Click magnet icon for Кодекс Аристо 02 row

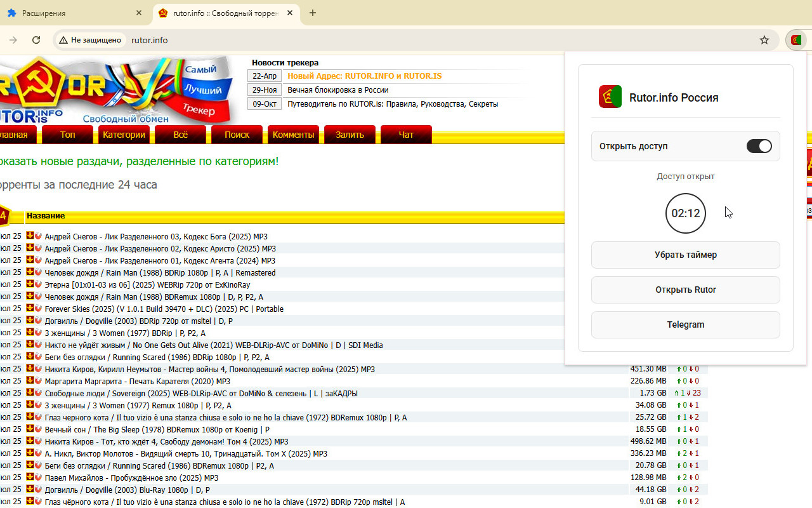(38, 248)
